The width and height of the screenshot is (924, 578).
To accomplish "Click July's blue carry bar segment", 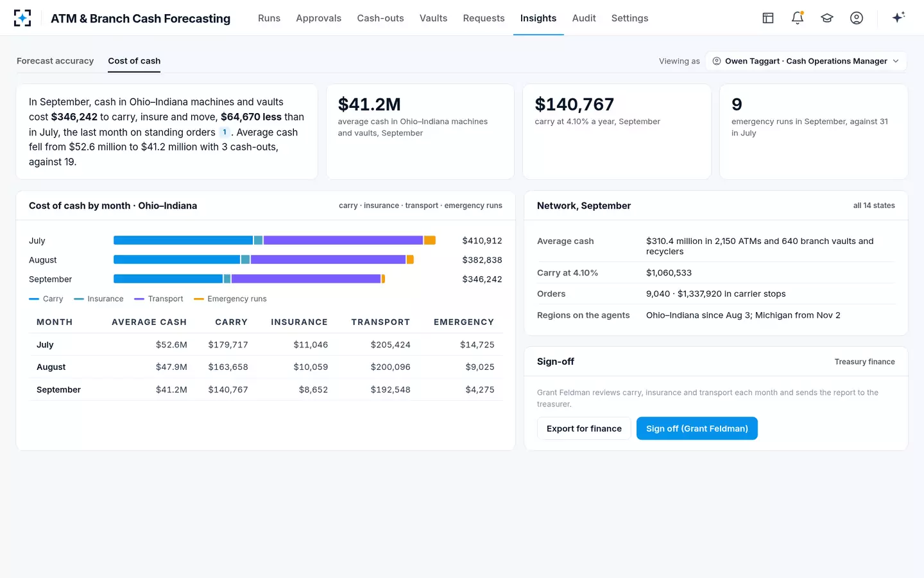I will pyautogui.click(x=183, y=240).
